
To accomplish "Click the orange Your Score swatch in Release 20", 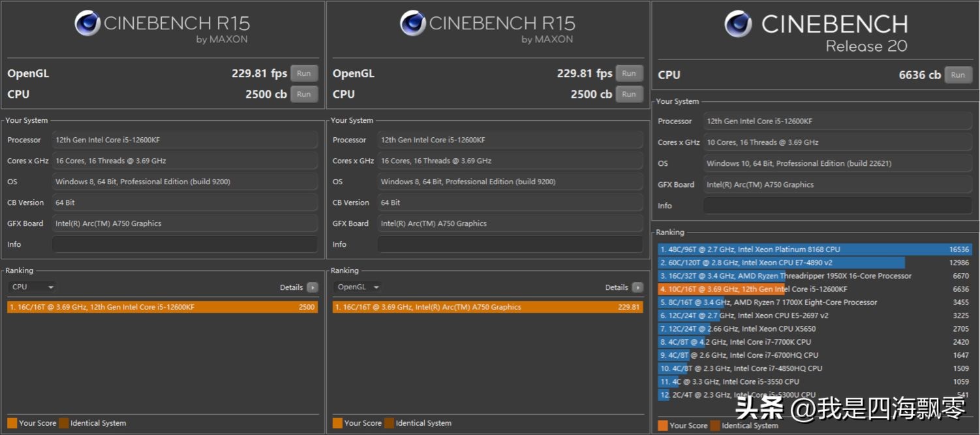I will [x=663, y=425].
